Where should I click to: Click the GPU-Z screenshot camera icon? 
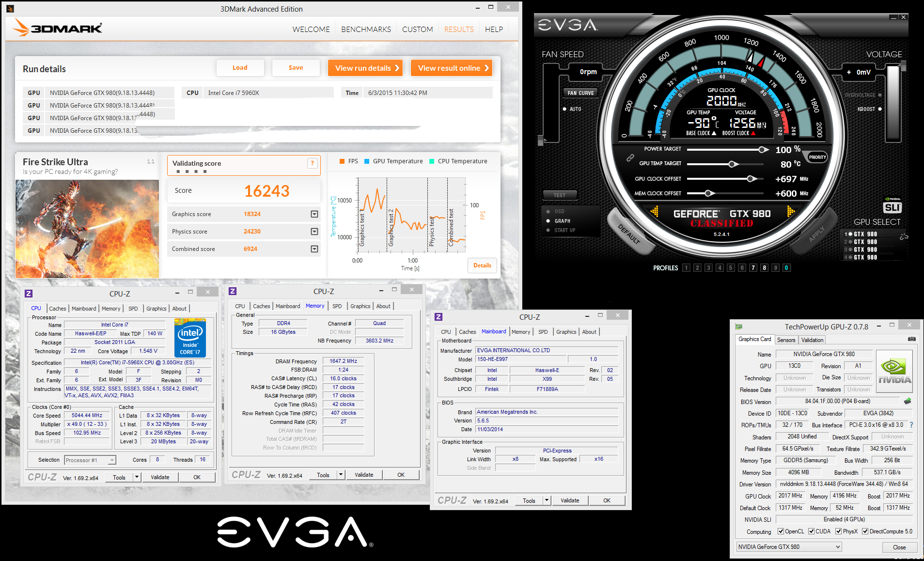coord(911,339)
